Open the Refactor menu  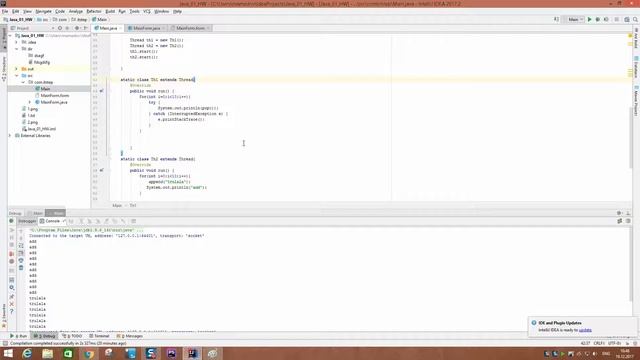point(93,11)
